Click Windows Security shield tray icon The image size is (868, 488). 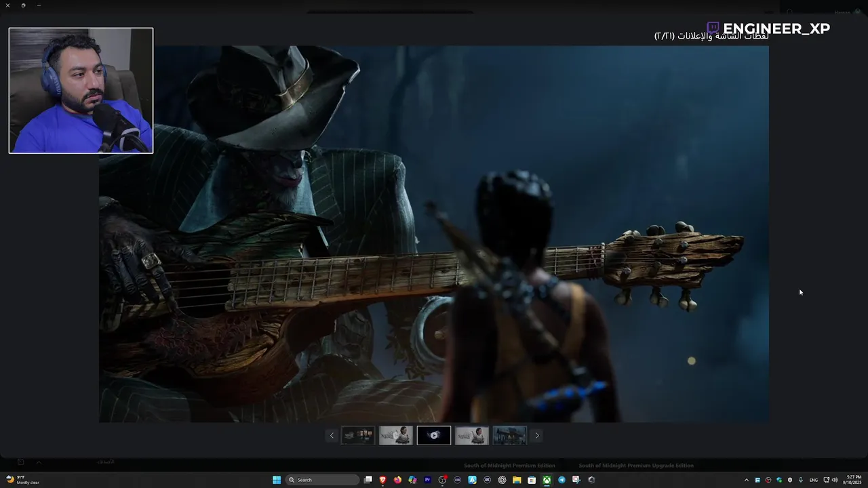tap(779, 480)
